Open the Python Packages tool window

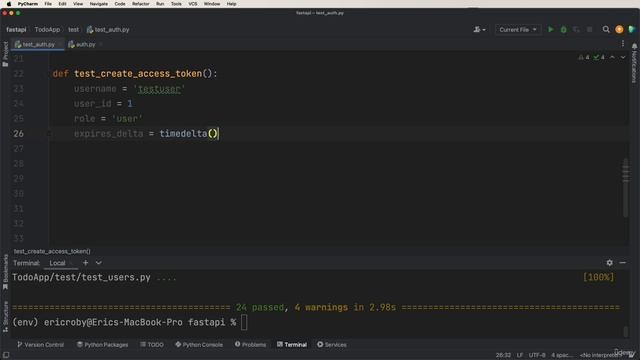pyautogui.click(x=102, y=344)
